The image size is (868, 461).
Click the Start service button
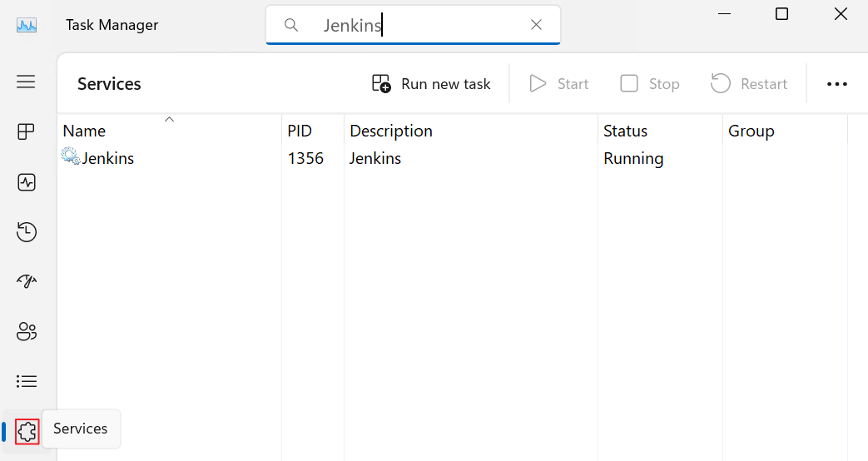tap(559, 84)
